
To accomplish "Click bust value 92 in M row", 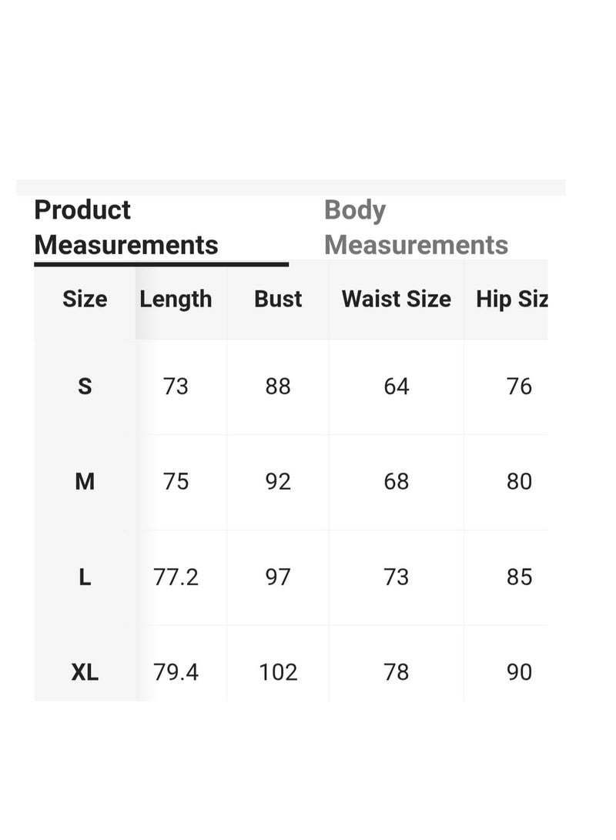I will point(278,482).
